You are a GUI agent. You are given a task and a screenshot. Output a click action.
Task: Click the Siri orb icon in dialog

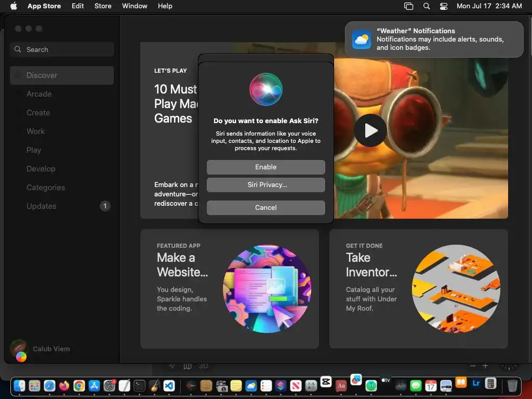pos(265,89)
